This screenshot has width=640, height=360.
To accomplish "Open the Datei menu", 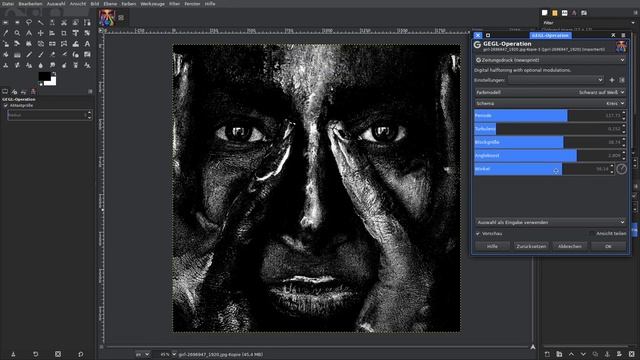I will click(7, 4).
